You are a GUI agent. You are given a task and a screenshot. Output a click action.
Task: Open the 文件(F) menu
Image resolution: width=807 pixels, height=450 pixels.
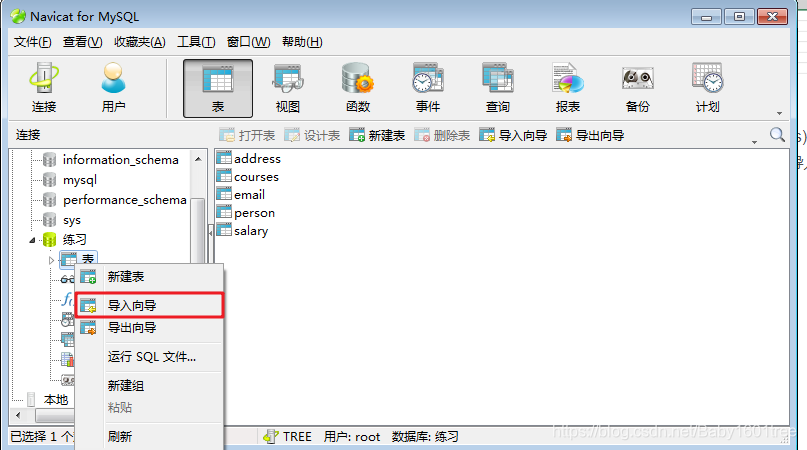tap(32, 42)
